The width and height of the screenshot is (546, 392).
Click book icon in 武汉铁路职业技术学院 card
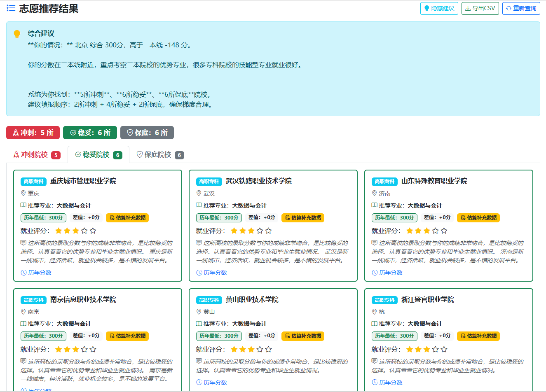[x=199, y=205]
